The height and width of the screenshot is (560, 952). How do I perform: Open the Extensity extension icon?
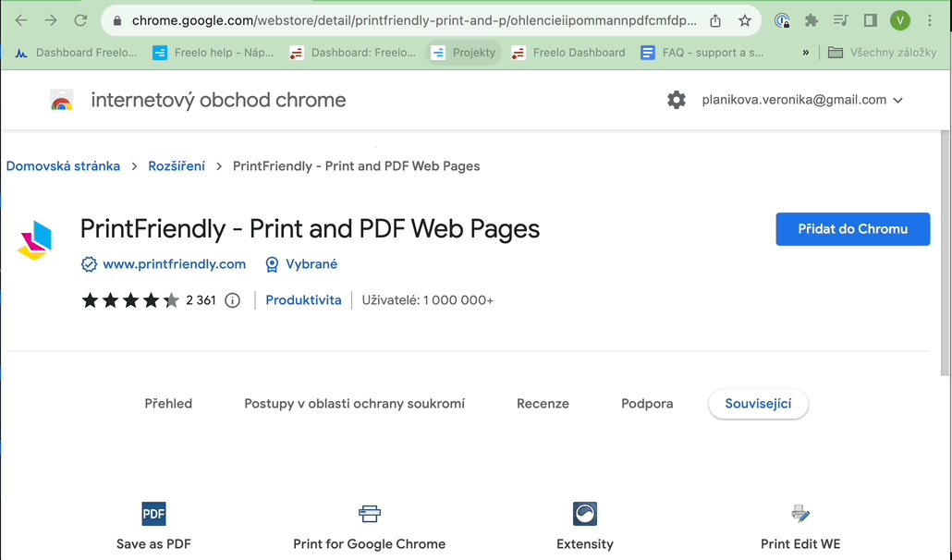pos(585,514)
